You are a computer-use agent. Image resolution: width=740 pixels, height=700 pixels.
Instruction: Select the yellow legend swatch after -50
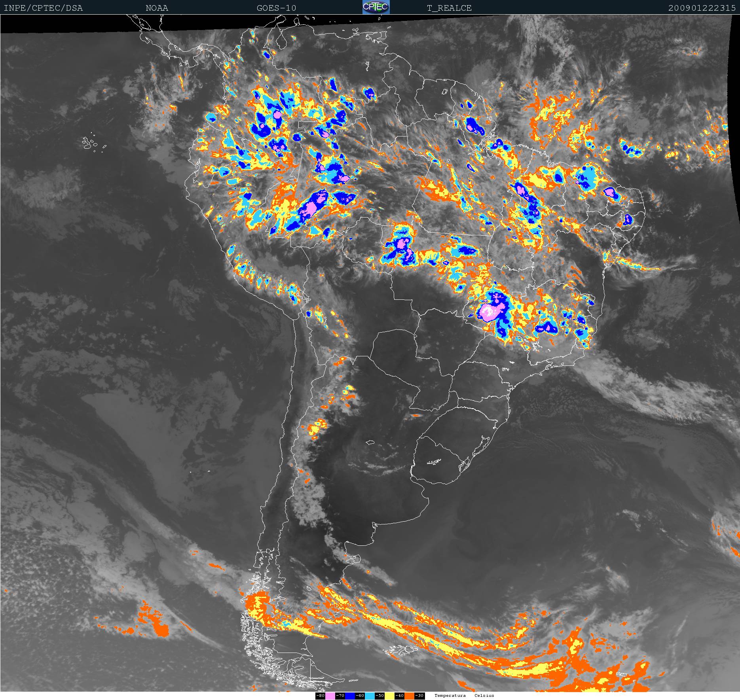[x=389, y=696]
